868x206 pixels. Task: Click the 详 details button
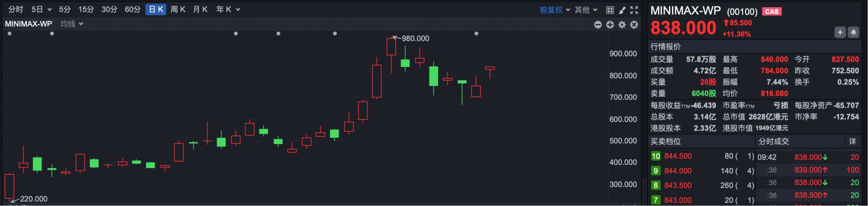(x=852, y=141)
